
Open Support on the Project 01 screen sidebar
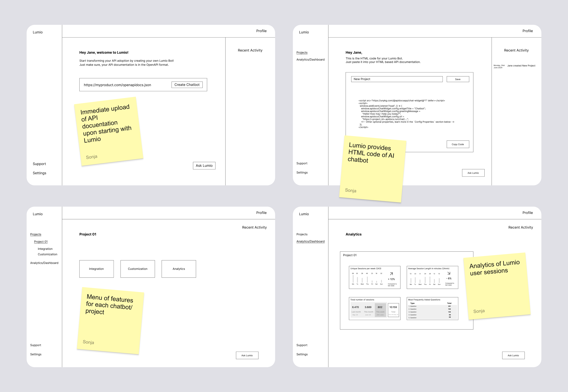click(36, 345)
